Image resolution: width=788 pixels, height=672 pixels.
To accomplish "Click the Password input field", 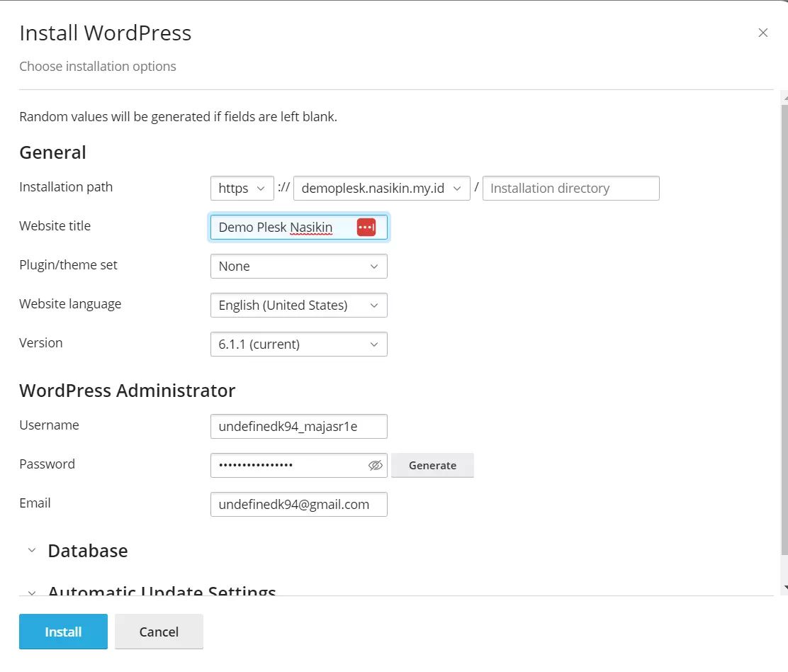I will [x=298, y=465].
